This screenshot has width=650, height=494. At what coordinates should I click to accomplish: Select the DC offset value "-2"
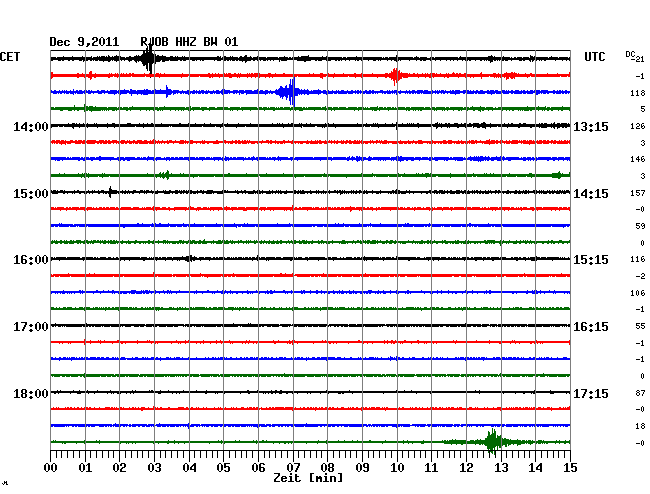(640, 276)
